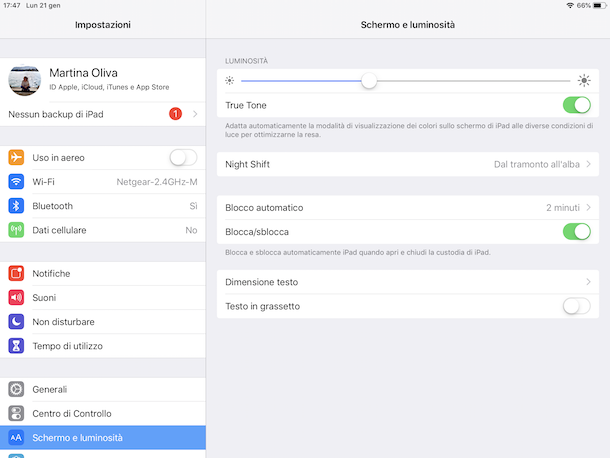The image size is (610, 458).
Task: Tap the dim sun icon at slider start
Action: (x=230, y=81)
